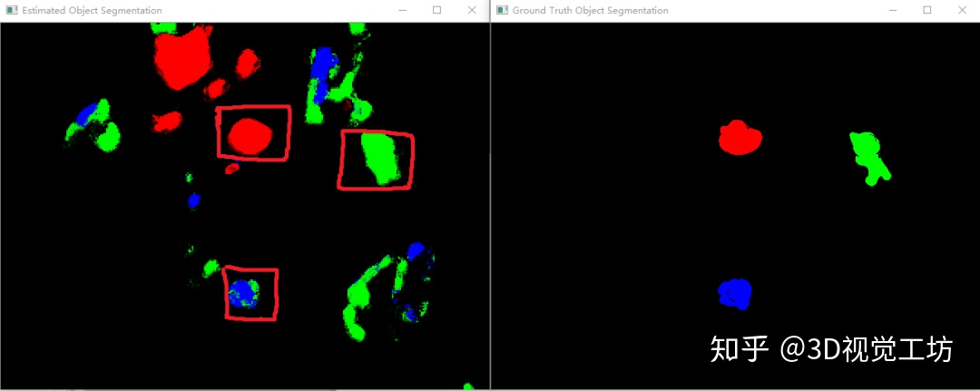Click the green blob in Ground Truth window
Viewport: 980px width, 391px height.
[x=869, y=158]
